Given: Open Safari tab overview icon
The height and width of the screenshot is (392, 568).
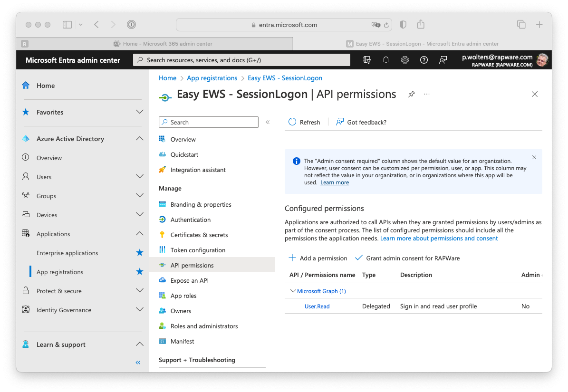Looking at the screenshot, I should point(521,25).
